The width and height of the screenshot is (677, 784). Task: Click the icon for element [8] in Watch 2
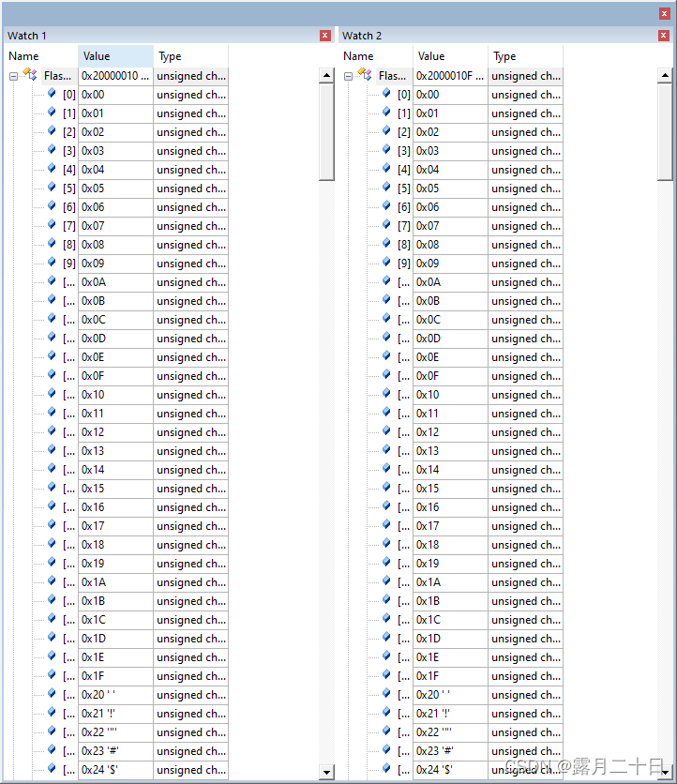point(386,244)
